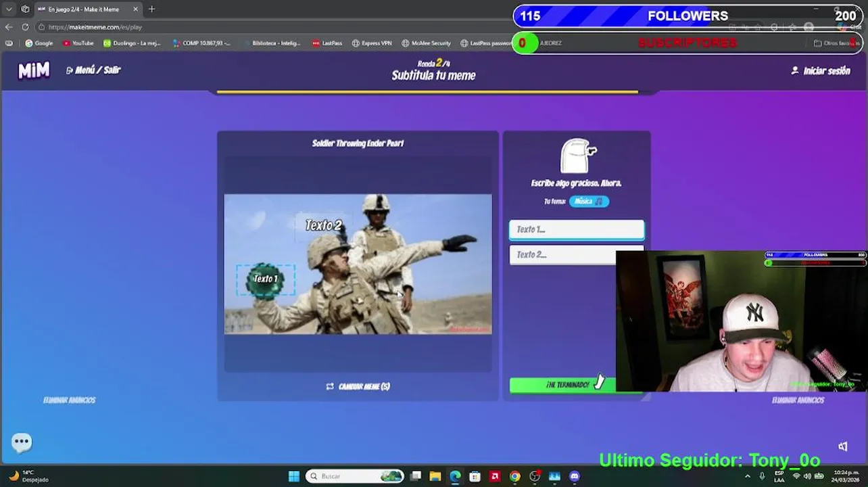Image resolution: width=868 pixels, height=487 pixels.
Task: Click the microphone tray icon
Action: 762,476
